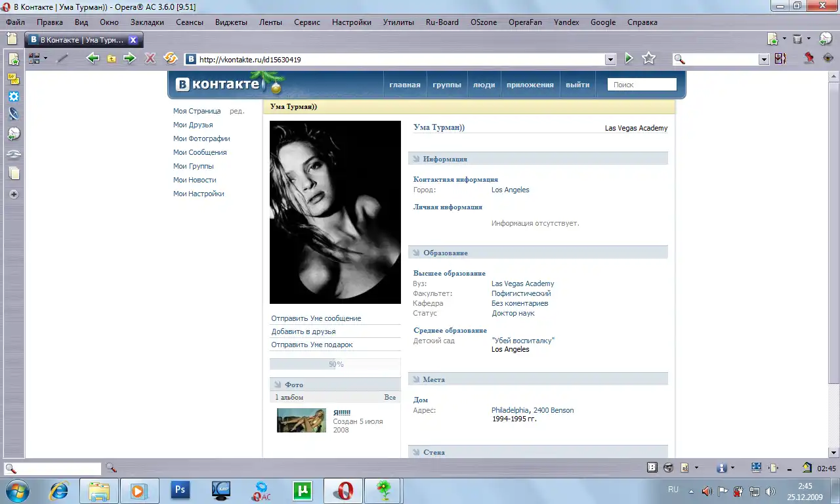
Task: Click the red pushpin toolbar icon
Action: click(x=809, y=58)
